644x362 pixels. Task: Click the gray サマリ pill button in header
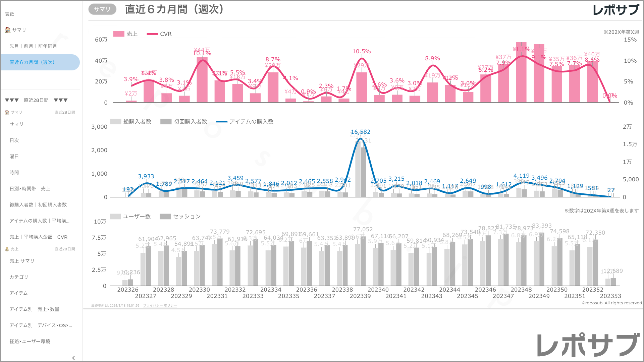tap(102, 9)
